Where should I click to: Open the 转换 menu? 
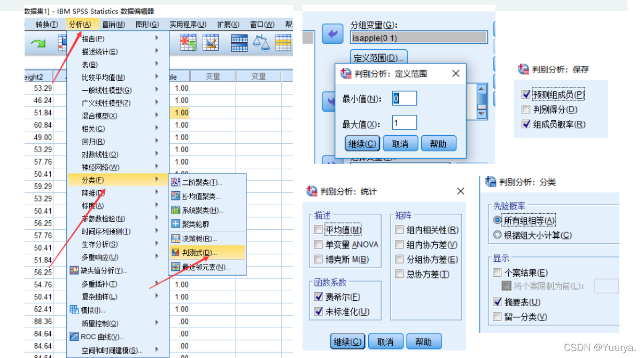47,24
